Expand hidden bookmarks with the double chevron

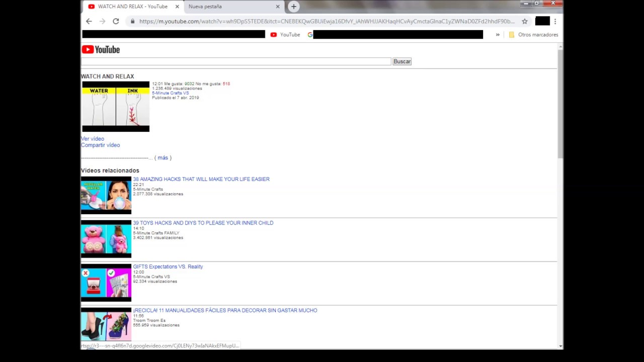click(498, 35)
